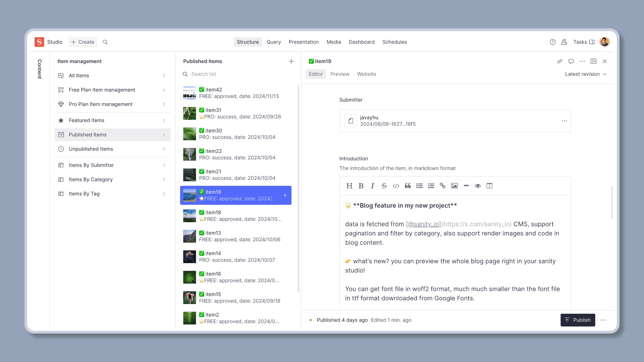Click the insert link icon
Viewport: 644px width, 362px height.
click(443, 186)
